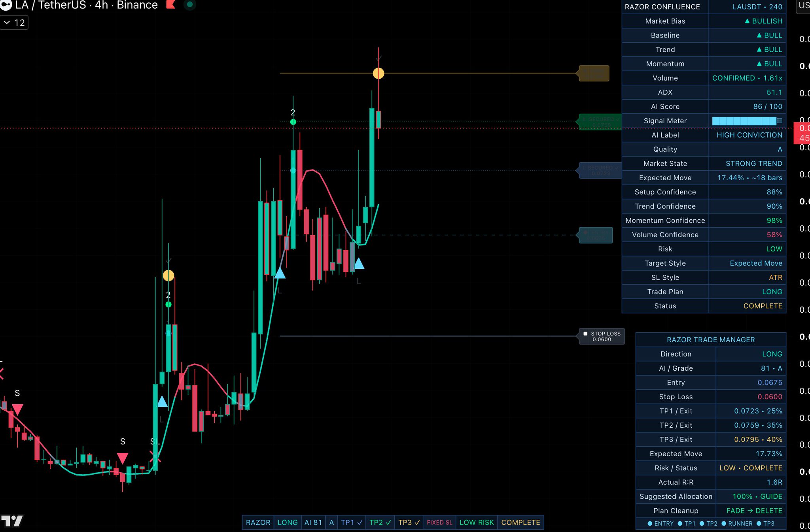Image resolution: width=810 pixels, height=532 pixels.
Task: Click the COMPLETE cell in the bottom status bar
Action: 520,523
